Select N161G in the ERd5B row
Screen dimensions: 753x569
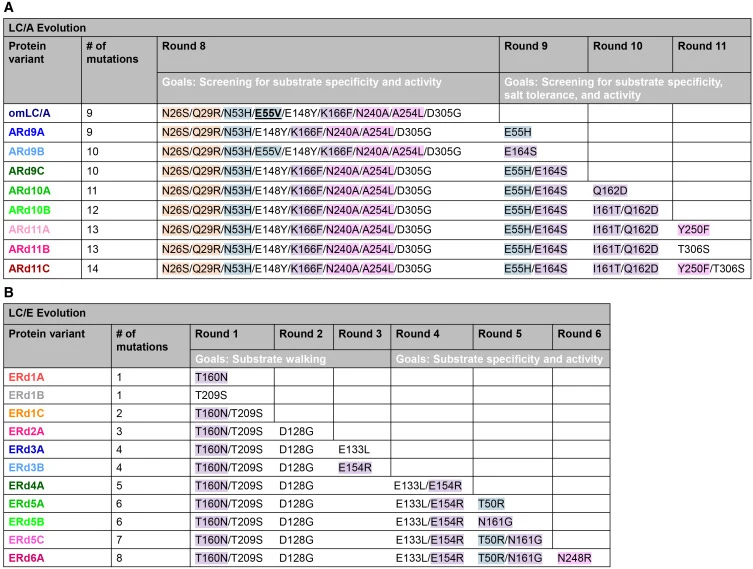pos(495,522)
